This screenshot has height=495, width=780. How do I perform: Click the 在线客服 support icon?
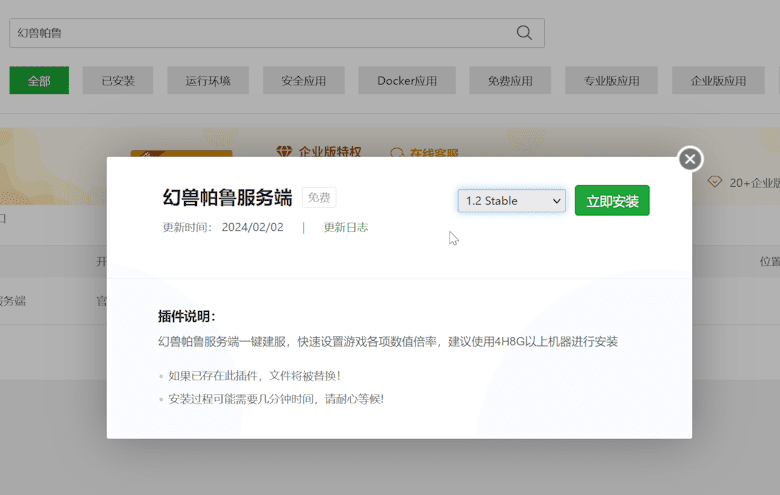click(x=397, y=153)
